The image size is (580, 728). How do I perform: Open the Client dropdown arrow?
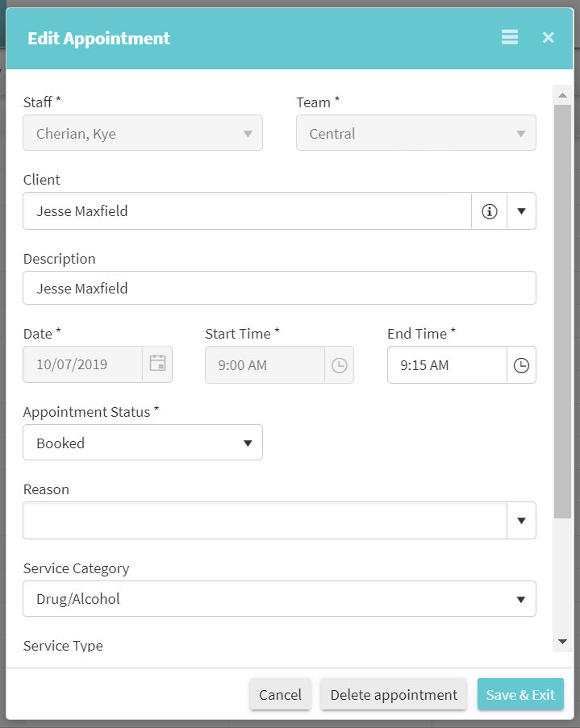(521, 211)
